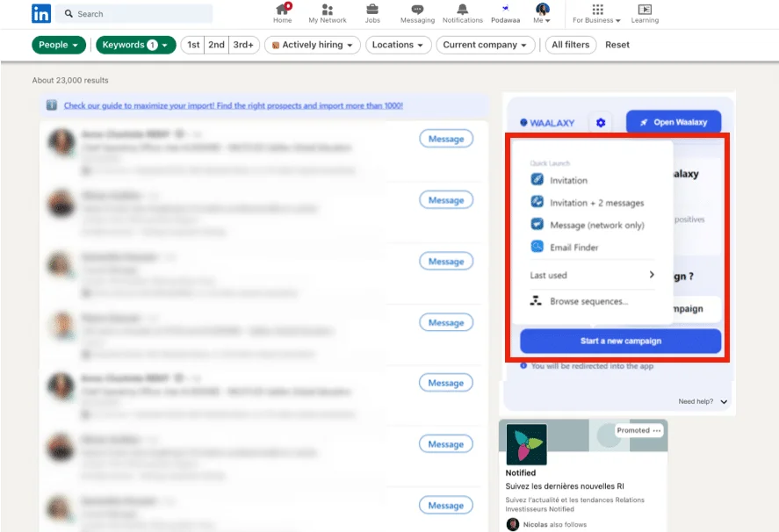
Task: Expand the Need help? chevron
Action: [724, 401]
